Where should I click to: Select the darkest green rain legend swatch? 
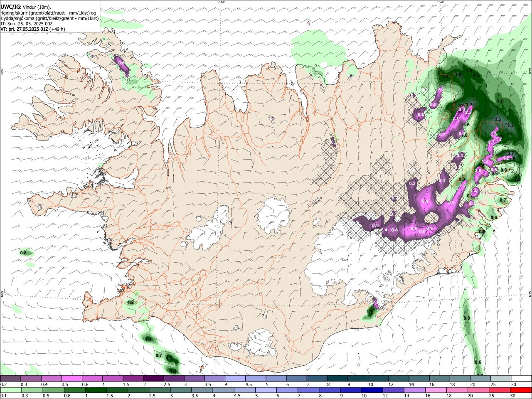pos(96,390)
